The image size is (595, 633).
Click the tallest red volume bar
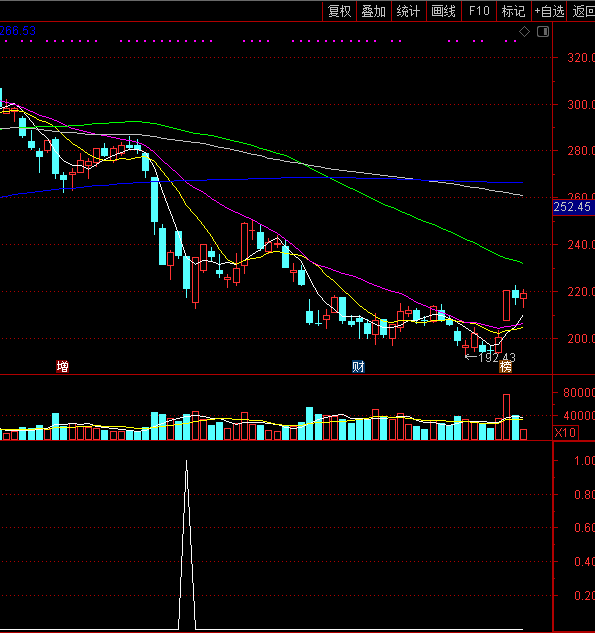click(506, 417)
